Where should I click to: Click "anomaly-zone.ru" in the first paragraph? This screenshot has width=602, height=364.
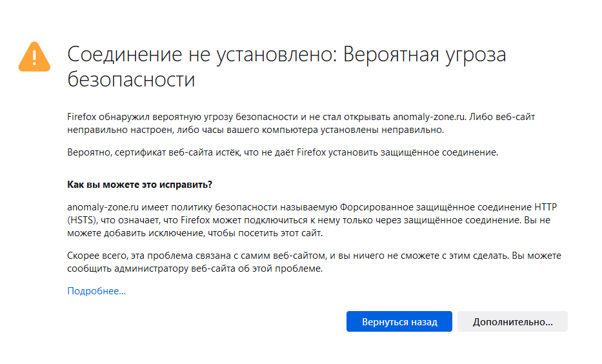(x=430, y=117)
